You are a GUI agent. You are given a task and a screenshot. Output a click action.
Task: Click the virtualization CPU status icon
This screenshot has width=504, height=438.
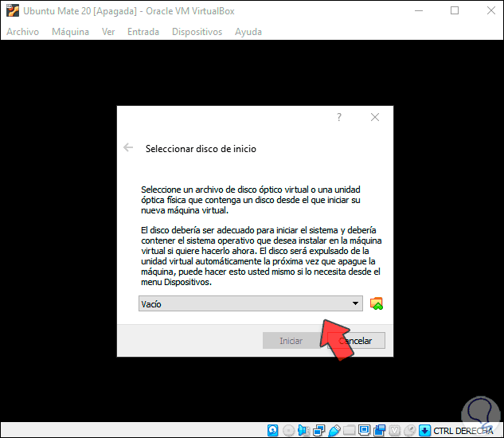[395, 430]
